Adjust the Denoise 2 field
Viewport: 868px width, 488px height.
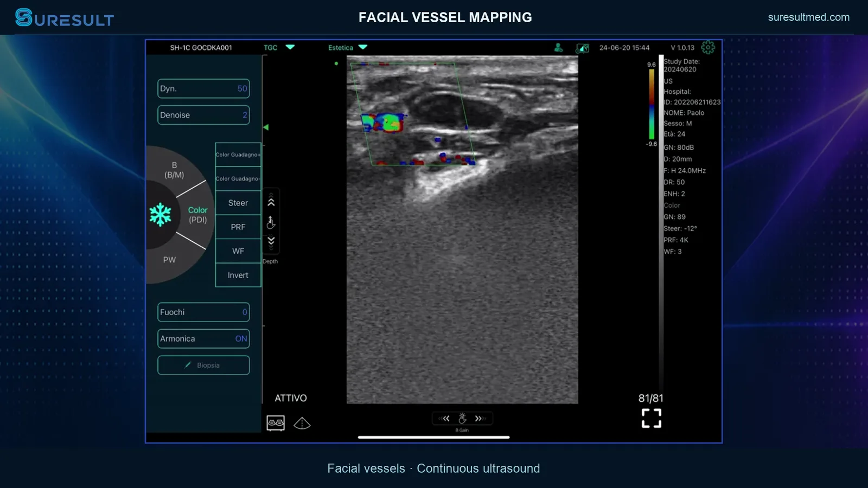203,115
